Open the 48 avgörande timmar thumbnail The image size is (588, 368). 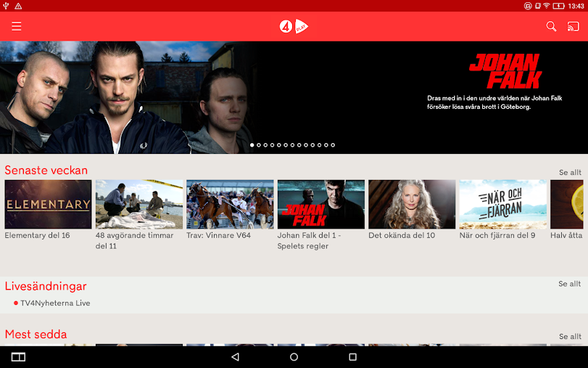[x=139, y=204]
